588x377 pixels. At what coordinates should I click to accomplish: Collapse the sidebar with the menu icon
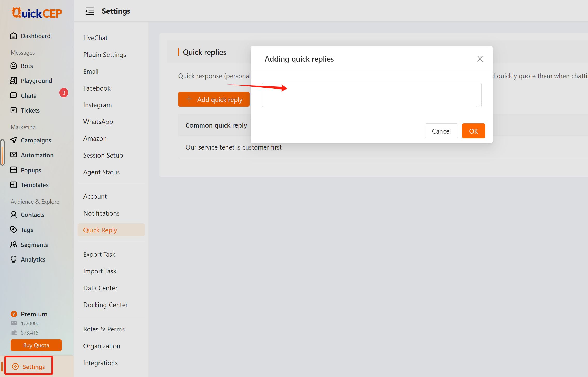(89, 11)
